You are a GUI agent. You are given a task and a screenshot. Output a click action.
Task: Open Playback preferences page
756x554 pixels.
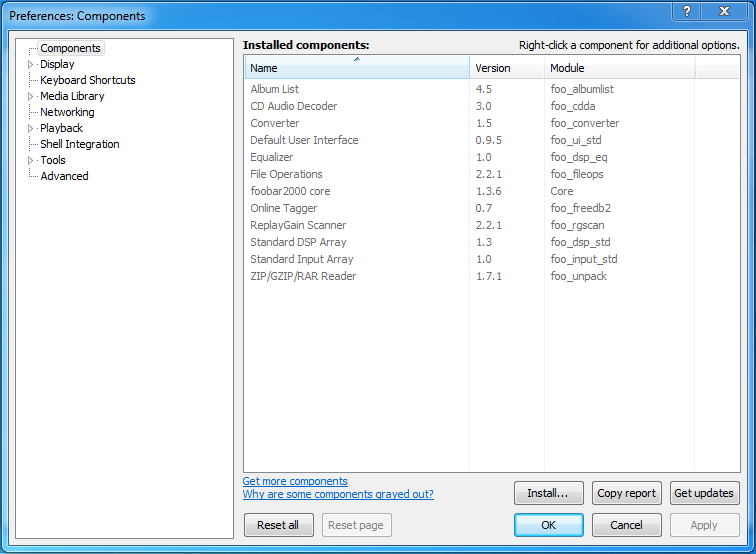click(x=61, y=128)
